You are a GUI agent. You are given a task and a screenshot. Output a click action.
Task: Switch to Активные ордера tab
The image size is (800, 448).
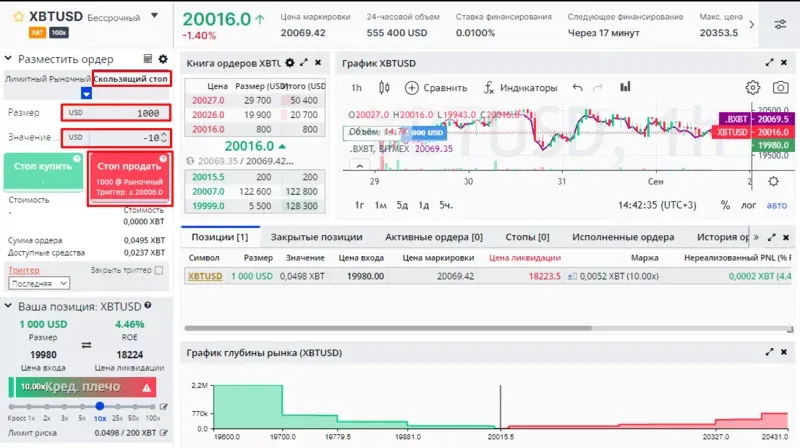click(x=434, y=237)
